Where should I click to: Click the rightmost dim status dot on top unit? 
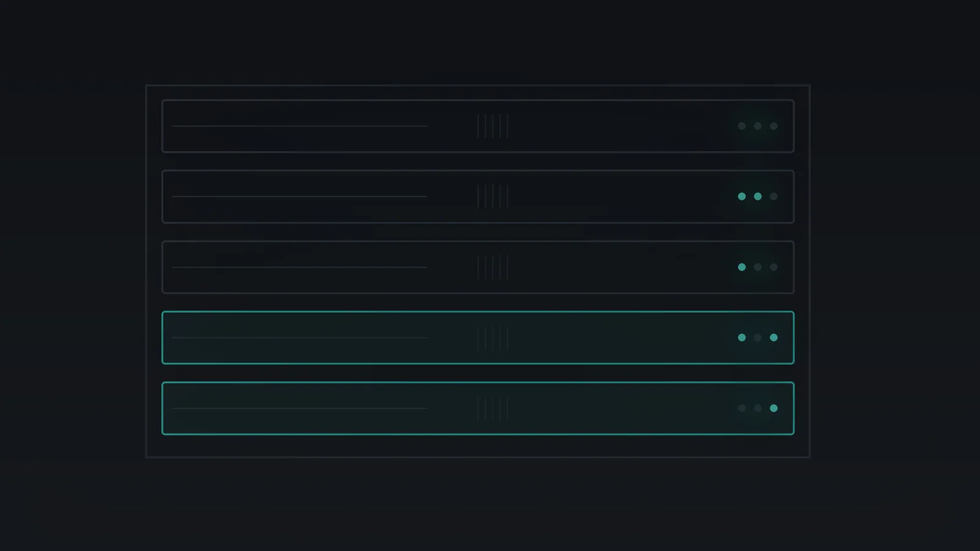[774, 126]
